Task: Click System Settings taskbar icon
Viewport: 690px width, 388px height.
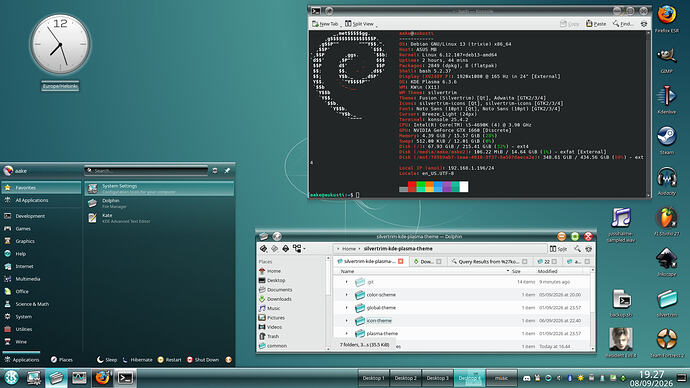Action: point(34,377)
